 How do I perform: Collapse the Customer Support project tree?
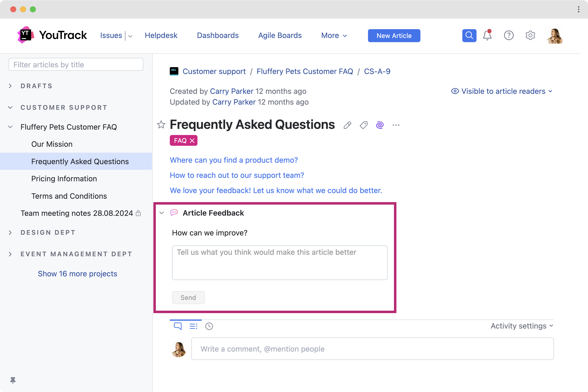click(10, 107)
